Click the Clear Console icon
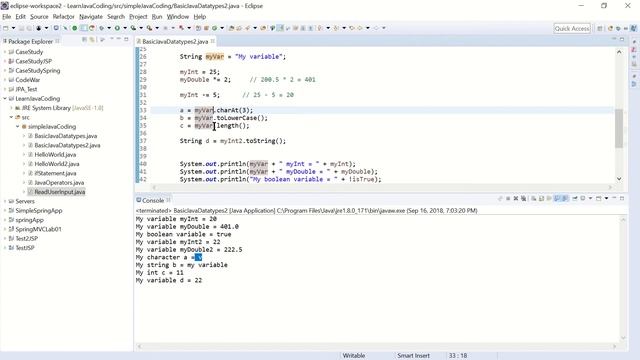Viewport: 640px width, 360px height. [533, 198]
